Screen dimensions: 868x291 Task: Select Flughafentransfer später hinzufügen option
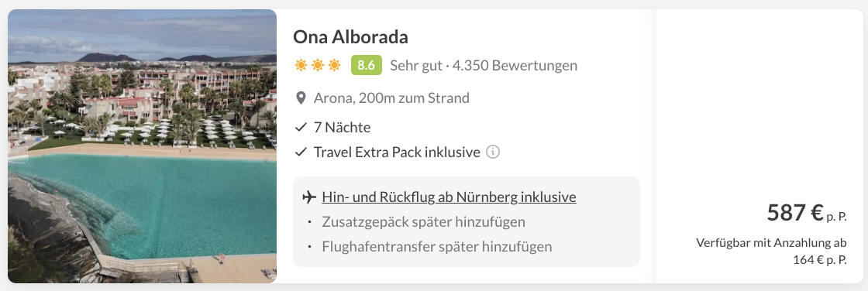(x=437, y=246)
